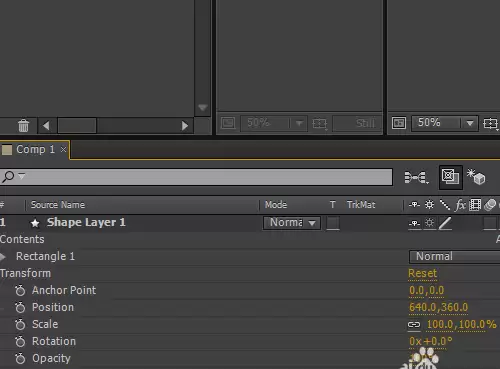The image size is (500, 369).
Task: Toggle the Motion Blur checkbox on Shape Layer 1
Action: (490, 223)
